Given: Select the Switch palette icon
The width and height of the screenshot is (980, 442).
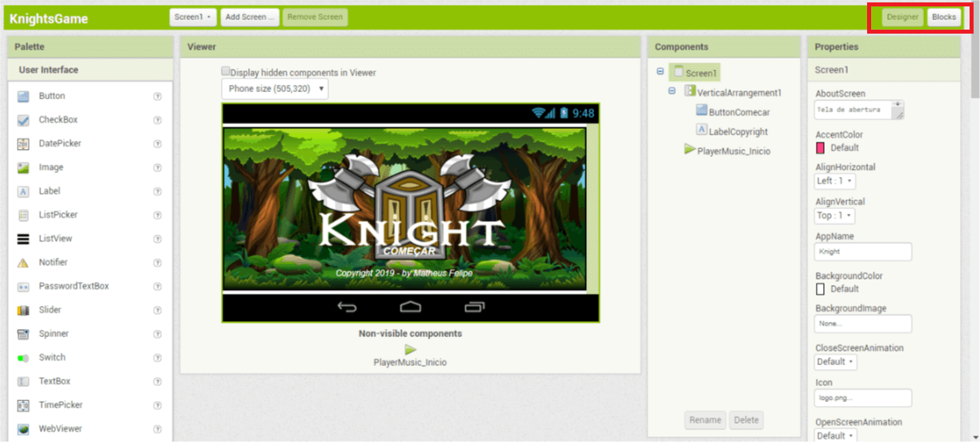Looking at the screenshot, I should pos(23,358).
